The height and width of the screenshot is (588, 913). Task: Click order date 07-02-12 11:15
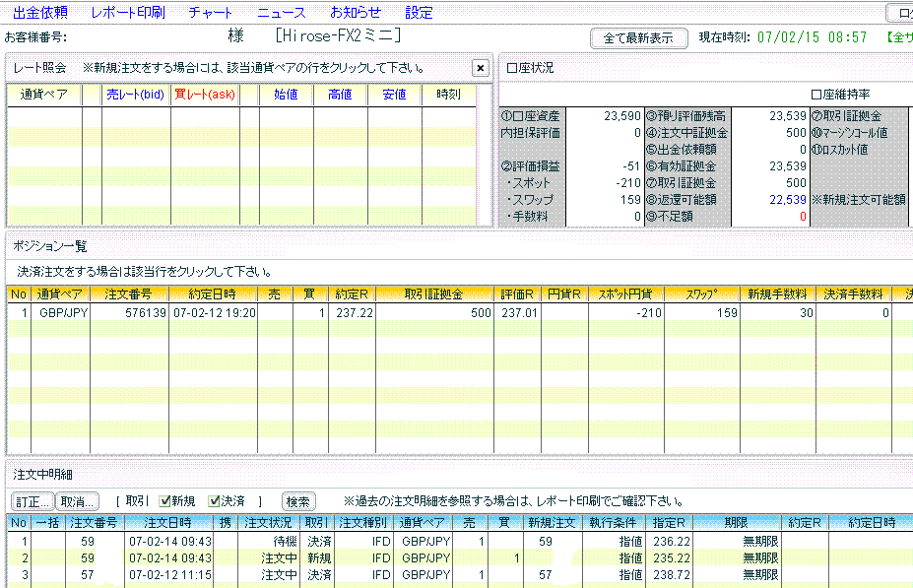[170, 574]
